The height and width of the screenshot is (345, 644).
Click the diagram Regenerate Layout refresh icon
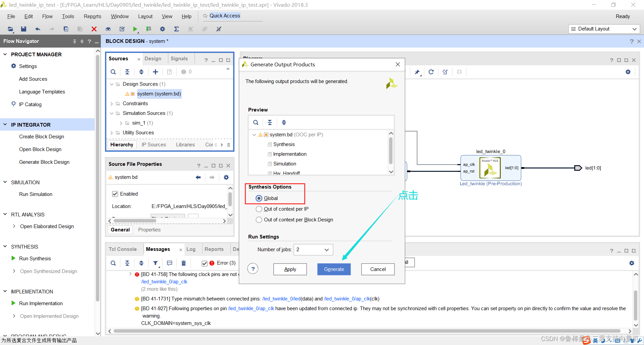pyautogui.click(x=431, y=72)
